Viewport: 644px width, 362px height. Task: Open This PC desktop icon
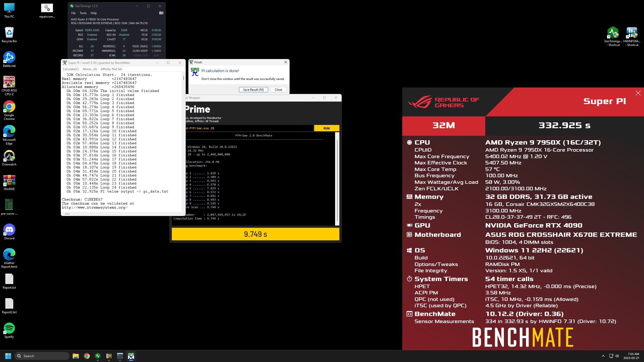(9, 10)
